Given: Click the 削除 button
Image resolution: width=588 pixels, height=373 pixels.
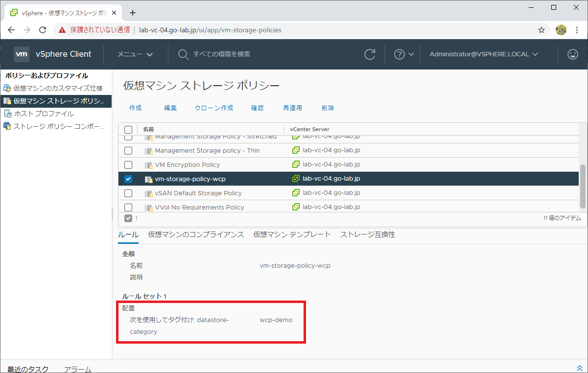Looking at the screenshot, I should (328, 108).
